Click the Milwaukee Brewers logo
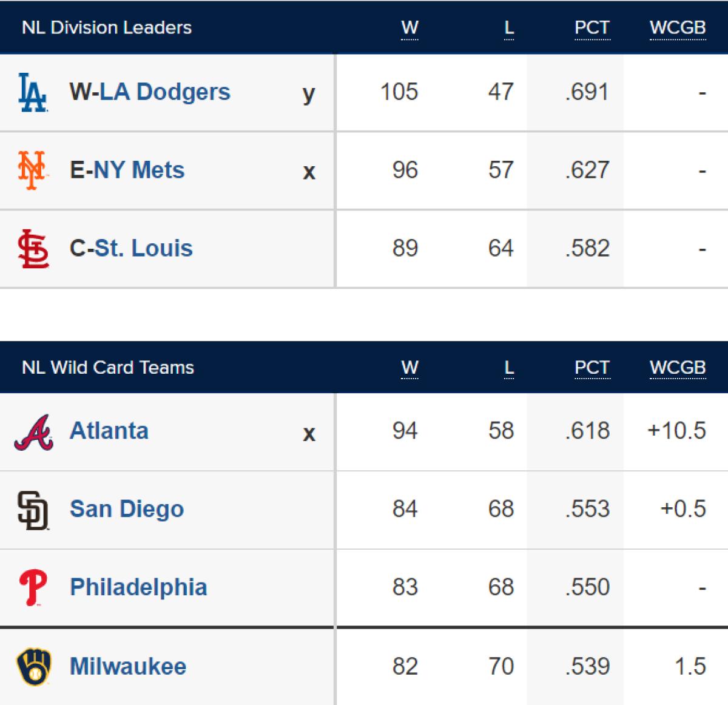 click(x=34, y=667)
